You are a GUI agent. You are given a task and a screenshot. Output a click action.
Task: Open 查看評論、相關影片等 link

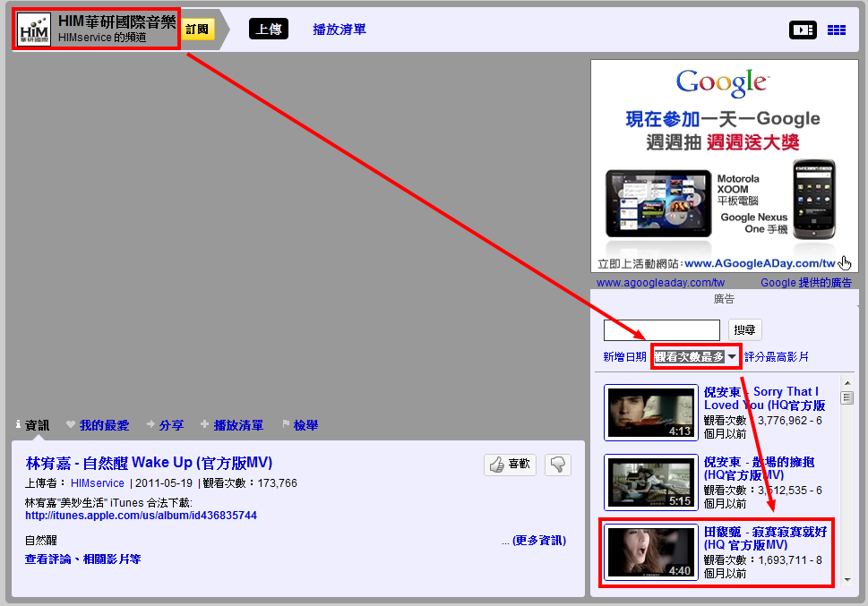[82, 559]
